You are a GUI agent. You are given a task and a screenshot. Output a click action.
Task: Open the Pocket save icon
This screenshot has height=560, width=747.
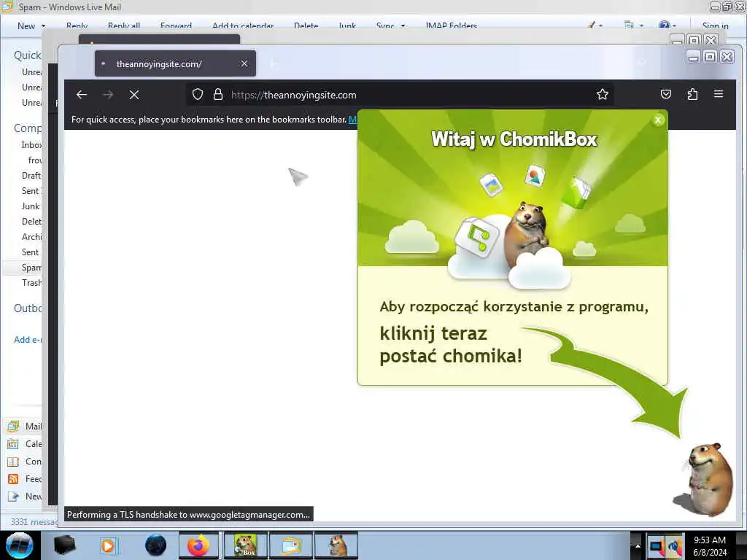(x=666, y=94)
